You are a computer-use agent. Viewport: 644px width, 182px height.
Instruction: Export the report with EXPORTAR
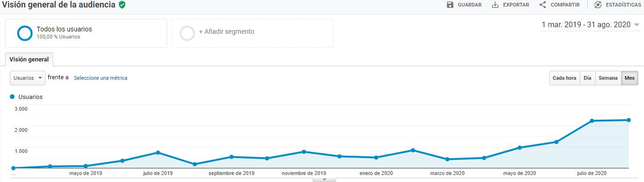[x=510, y=5]
